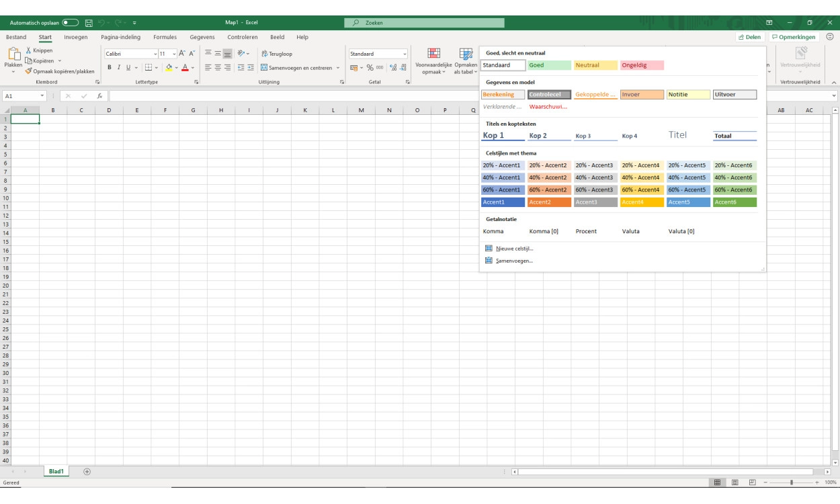Switch to page layout view icon

(734, 482)
